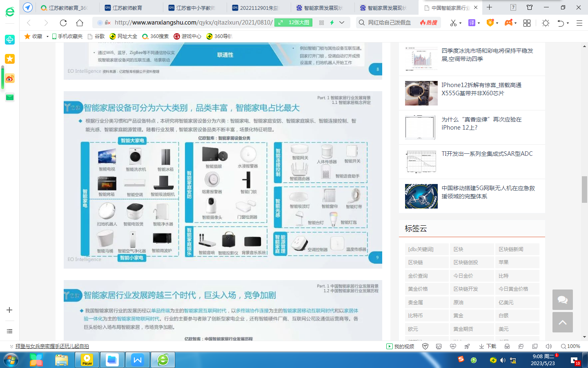588x368 pixels.
Task: Toggle night mode brightness icon
Action: click(x=546, y=23)
